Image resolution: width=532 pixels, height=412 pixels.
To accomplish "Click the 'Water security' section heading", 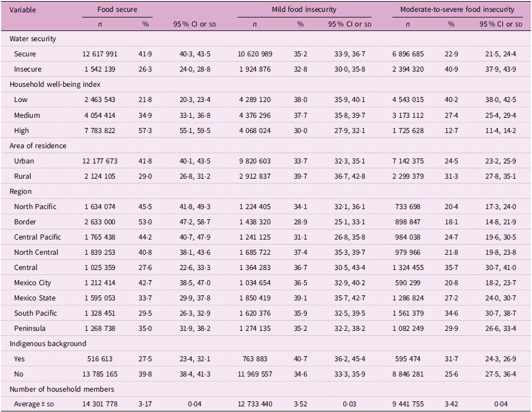I will click(33, 39).
